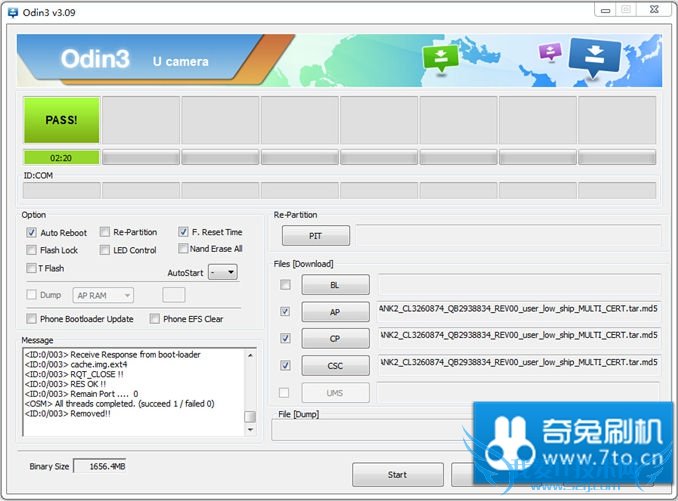
Task: Click the first ID:COM port box
Action: tap(61, 191)
